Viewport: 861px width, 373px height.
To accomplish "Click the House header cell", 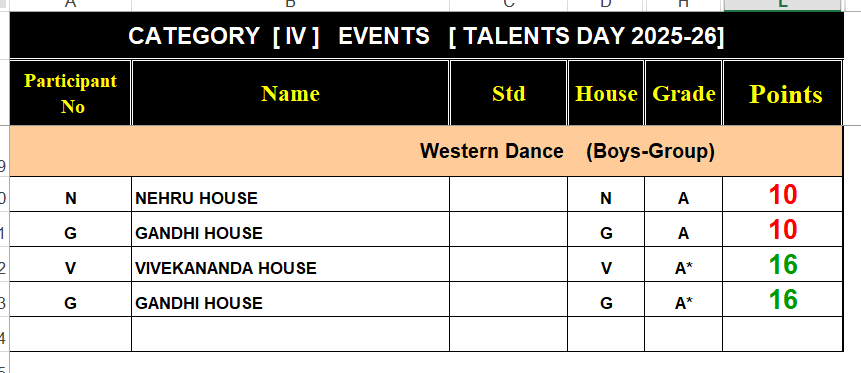I will pos(606,93).
